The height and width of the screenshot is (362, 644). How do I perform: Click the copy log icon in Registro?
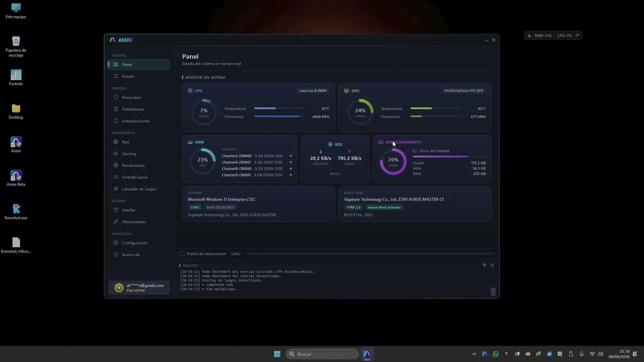(485, 265)
